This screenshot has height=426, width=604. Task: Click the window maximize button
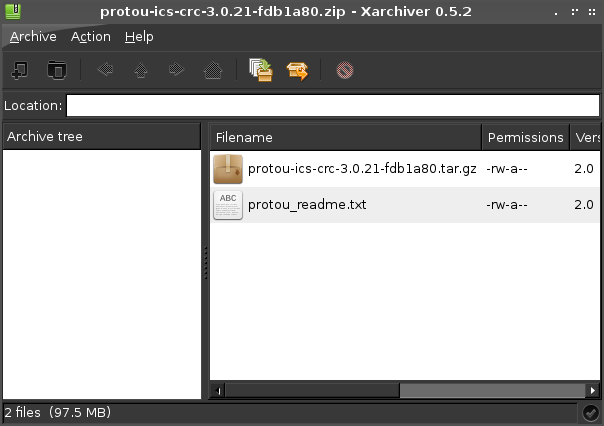pyautogui.click(x=574, y=12)
